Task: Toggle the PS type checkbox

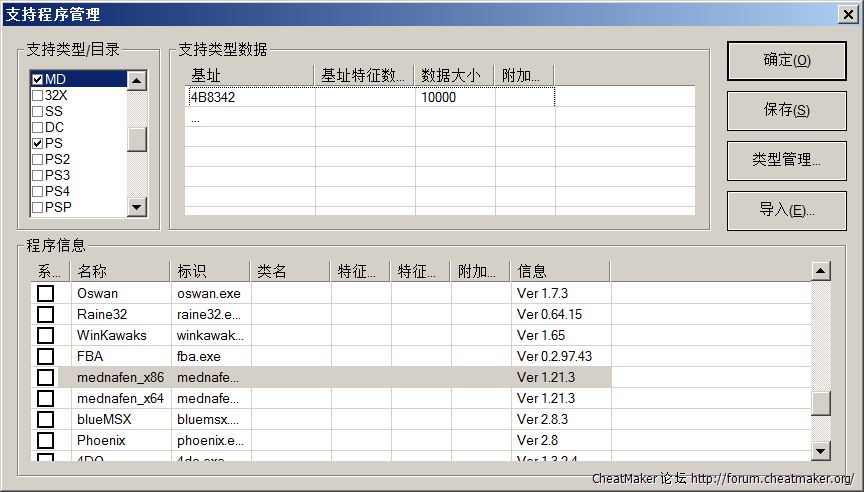Action: click(38, 143)
